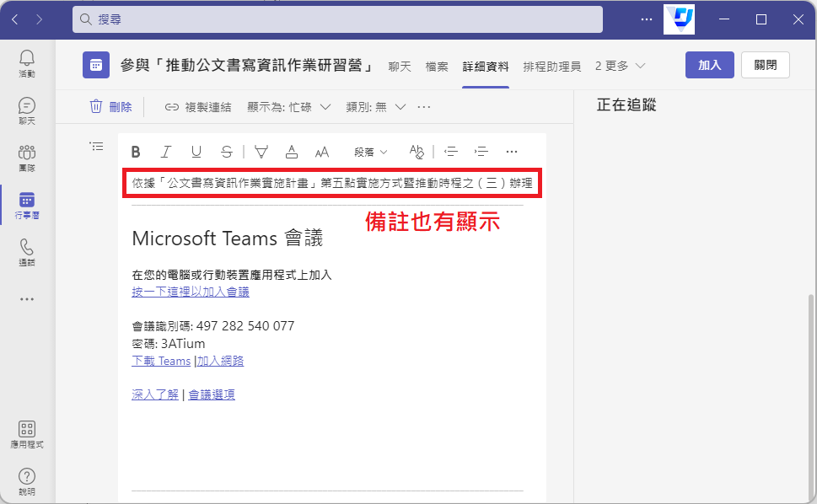
Task: Open Apps in the left sidebar
Action: pyautogui.click(x=27, y=434)
